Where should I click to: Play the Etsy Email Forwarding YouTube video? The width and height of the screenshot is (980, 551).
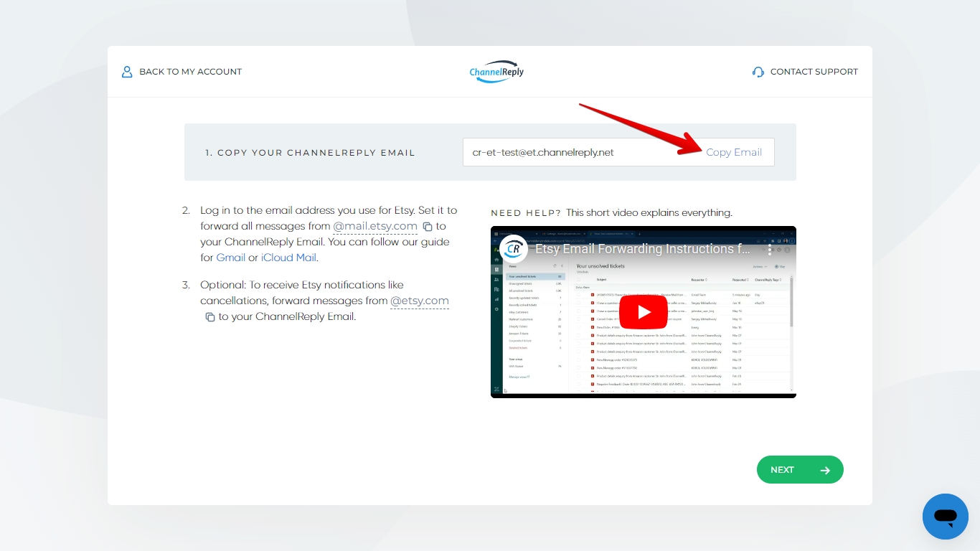(644, 312)
